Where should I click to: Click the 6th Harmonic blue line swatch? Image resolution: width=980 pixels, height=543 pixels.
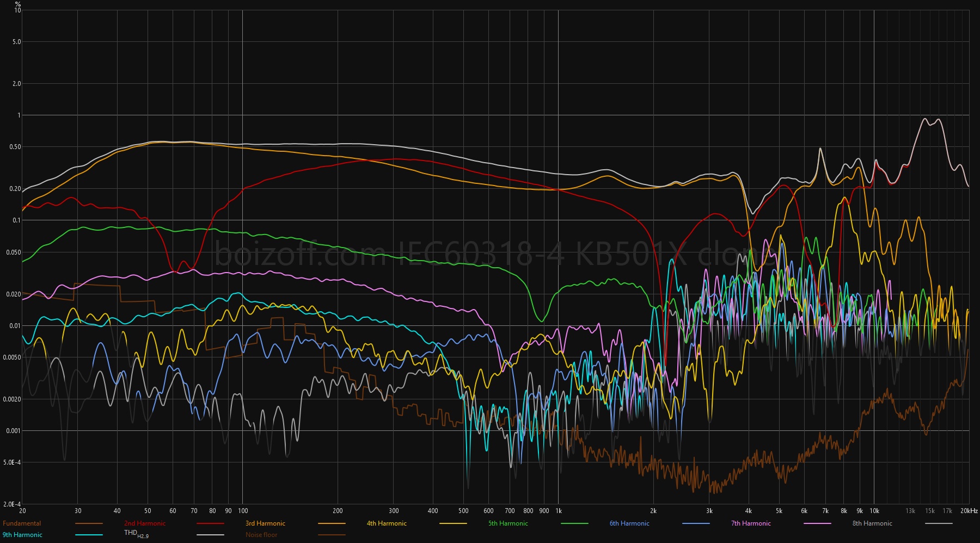tap(696, 523)
